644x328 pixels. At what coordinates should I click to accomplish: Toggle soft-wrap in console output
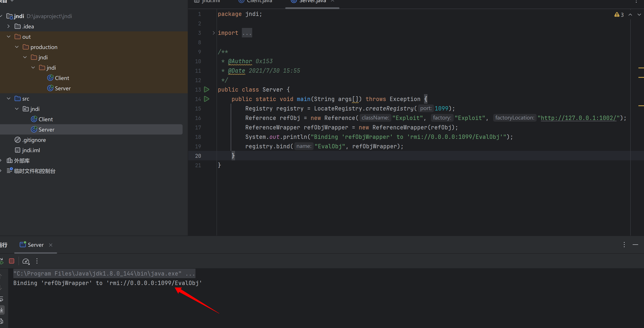[2, 299]
